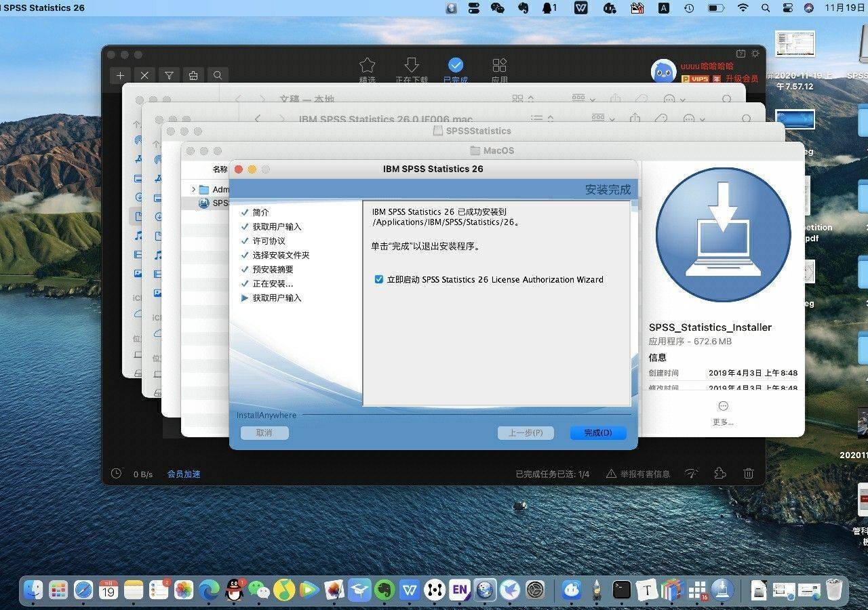Click the Evernote elephant icon in menu bar
Image resolution: width=868 pixels, height=610 pixels.
[523, 8]
